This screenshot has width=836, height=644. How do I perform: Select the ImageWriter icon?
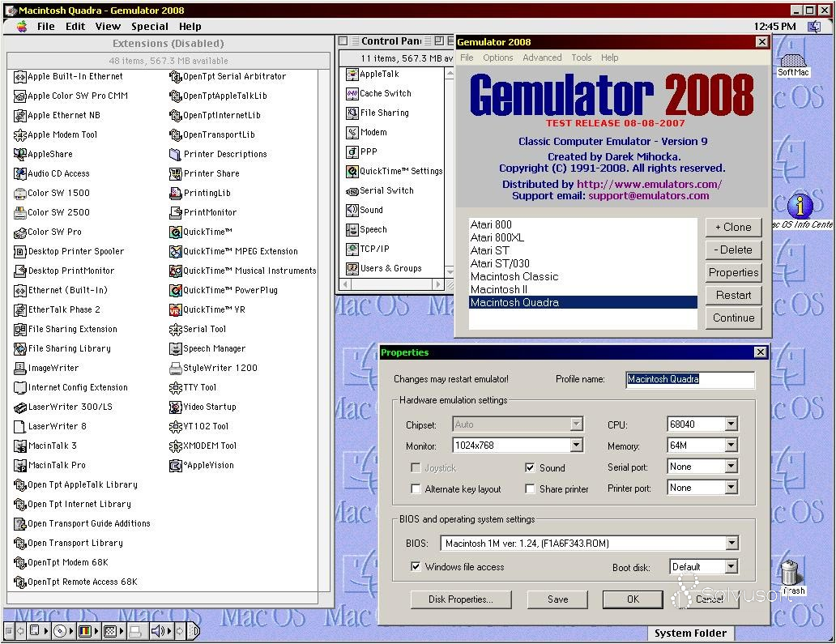click(x=19, y=369)
